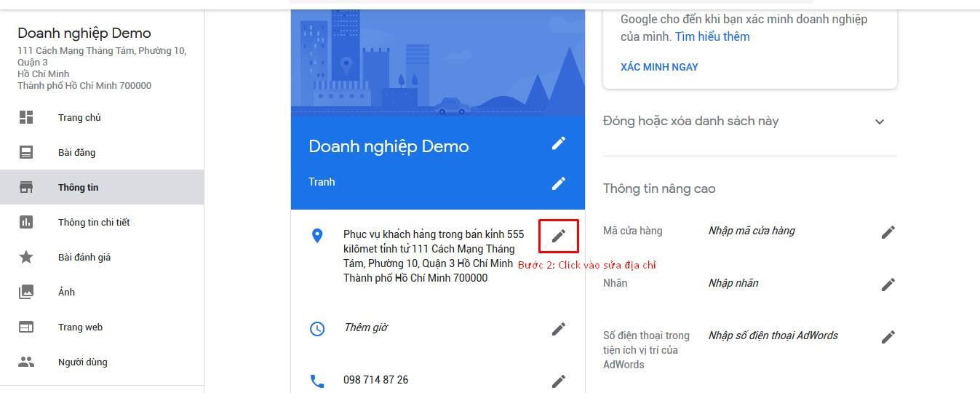The image size is (980, 393).
Task: Click the clock hours icon
Action: click(317, 329)
